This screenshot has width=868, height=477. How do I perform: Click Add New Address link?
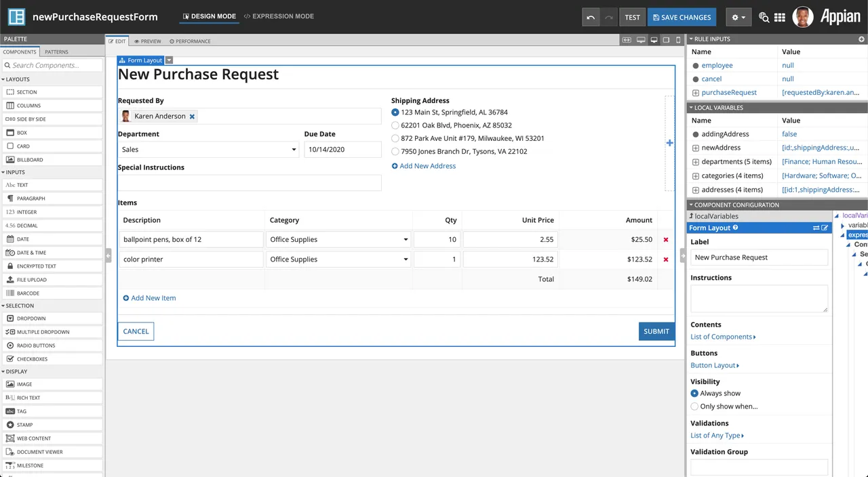(424, 166)
